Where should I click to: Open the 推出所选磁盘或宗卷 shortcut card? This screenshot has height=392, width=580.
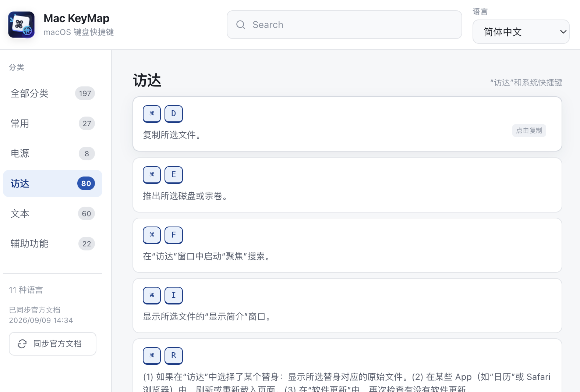coord(347,185)
